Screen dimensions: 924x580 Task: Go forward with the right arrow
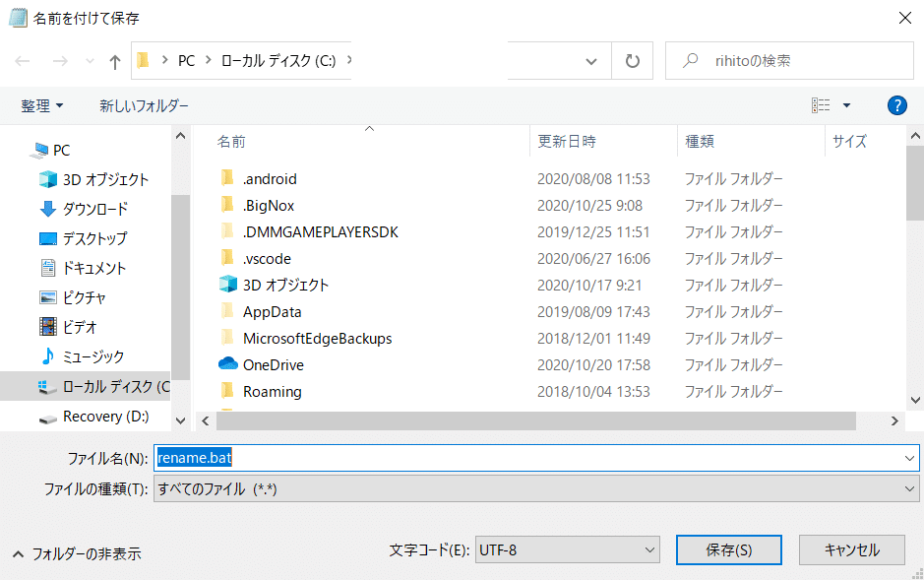pos(60,61)
